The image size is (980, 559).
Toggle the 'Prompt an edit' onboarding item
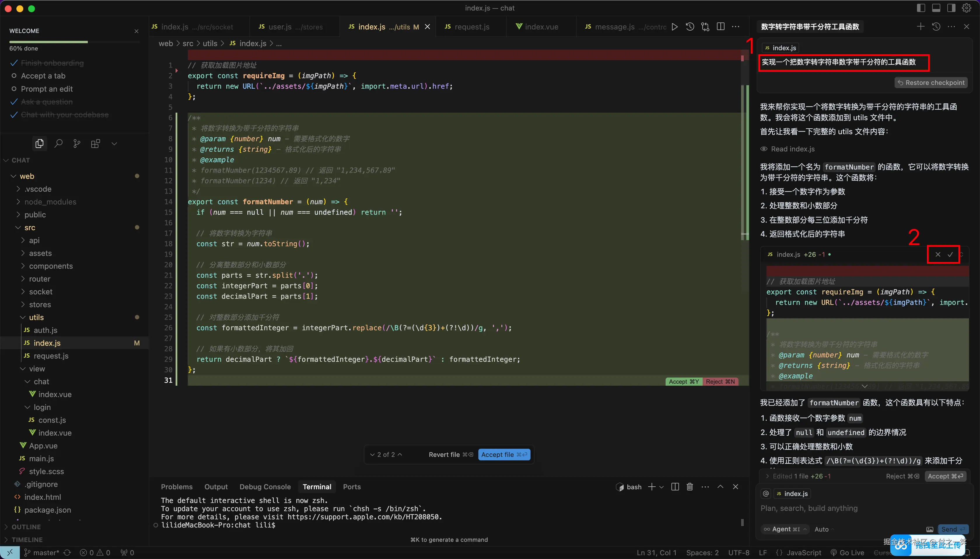pos(46,89)
